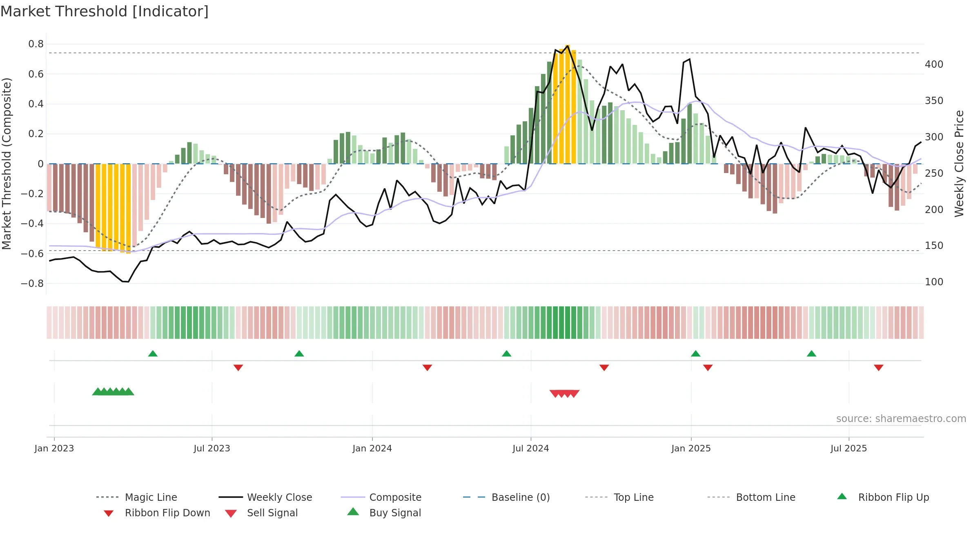
Task: Click the 200 price axis tick
Action: tap(934, 209)
